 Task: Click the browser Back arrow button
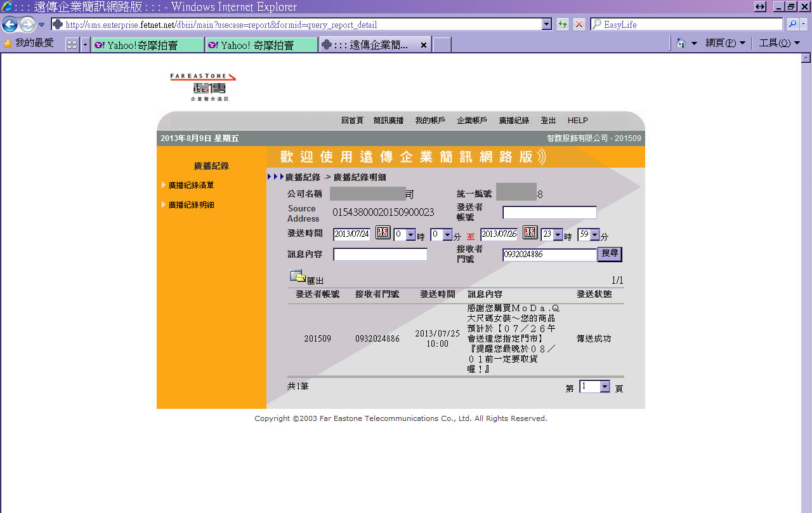click(10, 25)
